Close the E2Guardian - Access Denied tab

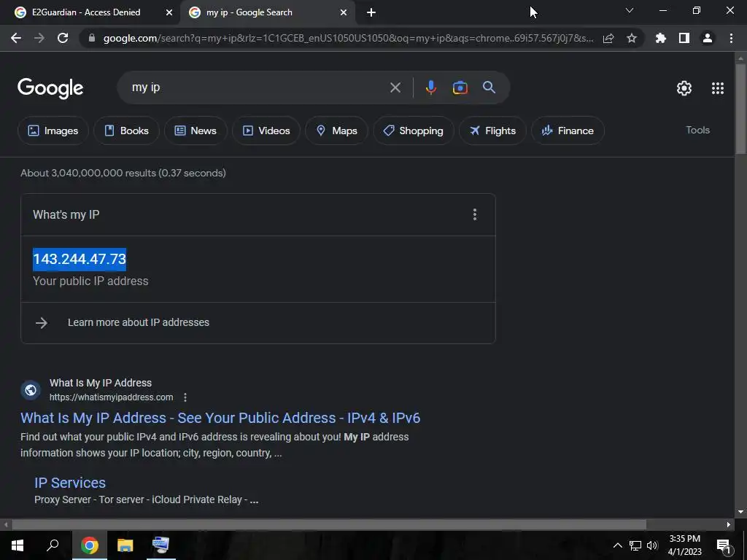[x=169, y=12]
